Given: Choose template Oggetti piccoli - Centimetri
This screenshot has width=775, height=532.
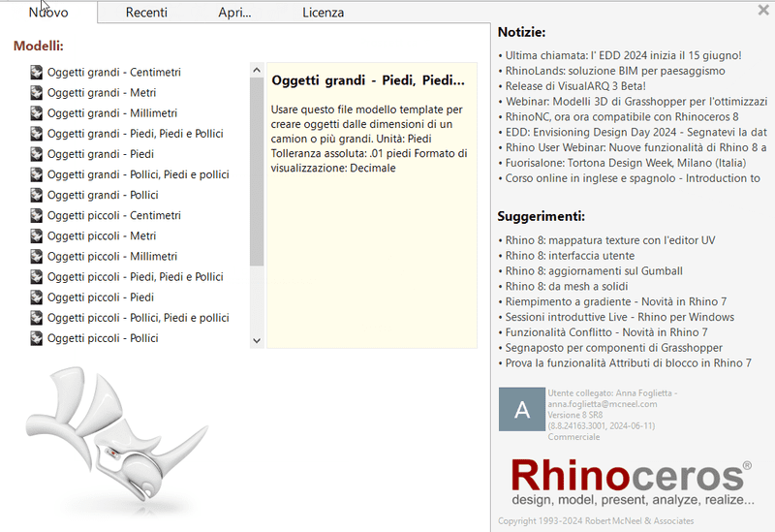Looking at the screenshot, I should tap(114, 215).
